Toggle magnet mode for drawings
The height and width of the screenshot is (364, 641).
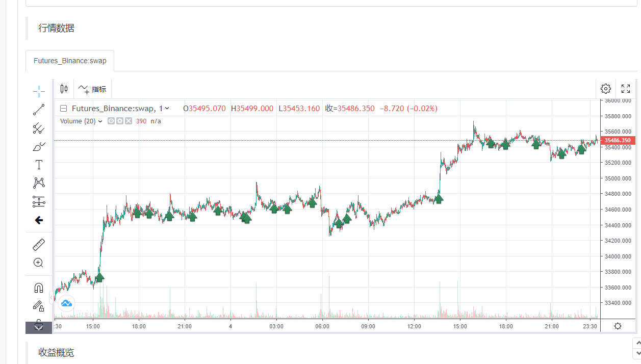(x=39, y=288)
